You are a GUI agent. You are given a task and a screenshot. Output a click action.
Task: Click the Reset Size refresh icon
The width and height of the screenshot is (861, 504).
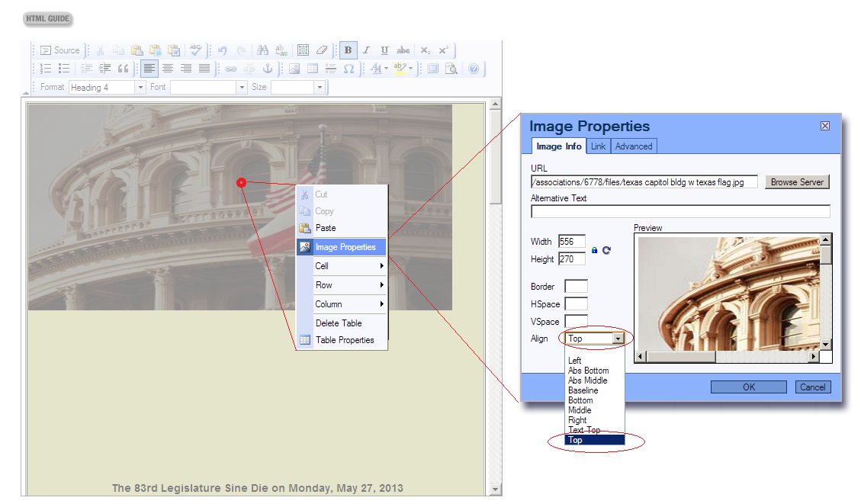pos(606,250)
